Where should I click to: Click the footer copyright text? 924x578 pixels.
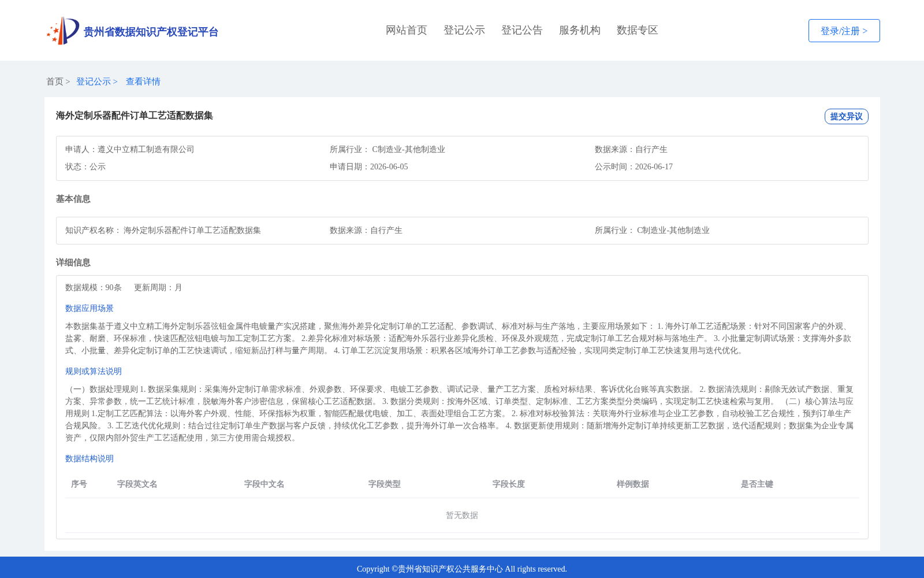tap(462, 569)
